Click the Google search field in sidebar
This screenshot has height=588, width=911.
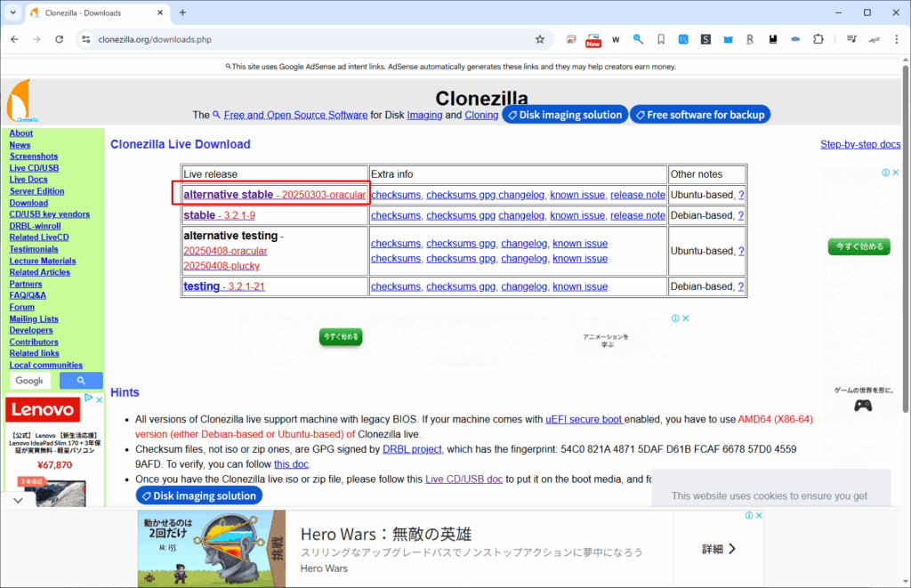pos(29,381)
